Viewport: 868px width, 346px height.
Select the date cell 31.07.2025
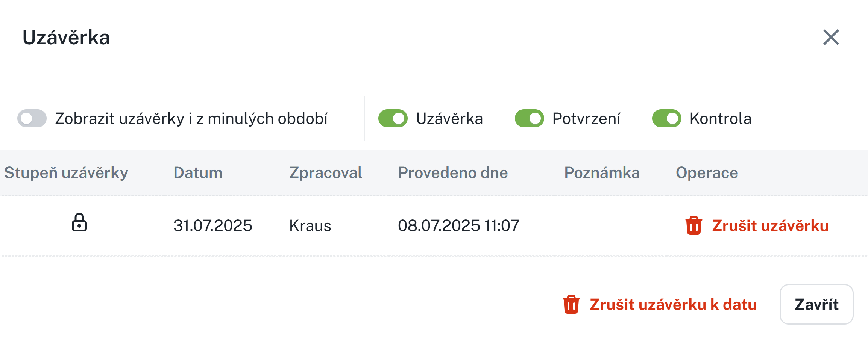212,226
